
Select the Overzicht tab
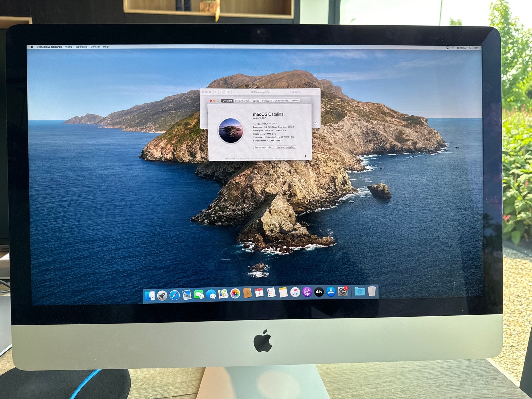[x=227, y=101]
